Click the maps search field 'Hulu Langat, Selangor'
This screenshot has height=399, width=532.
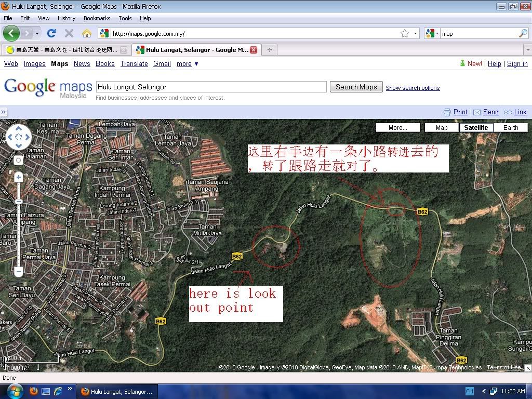point(211,87)
